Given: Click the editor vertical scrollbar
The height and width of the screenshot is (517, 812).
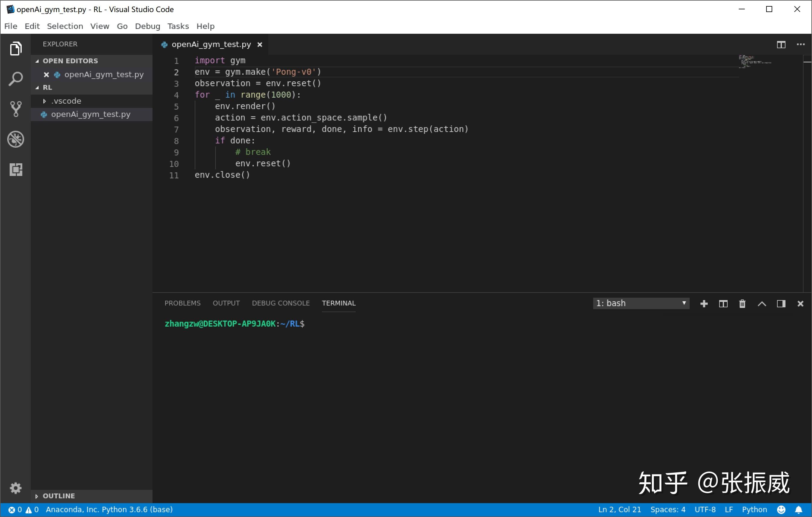Looking at the screenshot, I should [807, 174].
